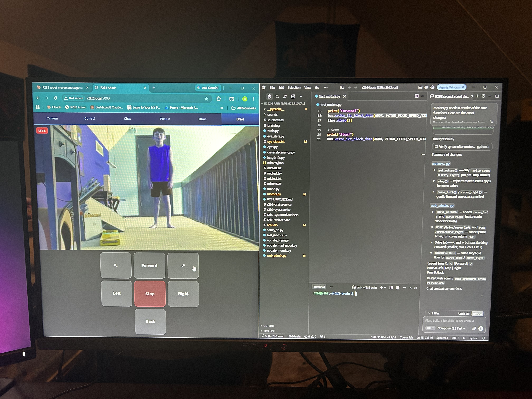The image size is (532, 399).
Task: Toggle primary sidebar layout icon in Cursor title bar
Action: click(x=342, y=87)
